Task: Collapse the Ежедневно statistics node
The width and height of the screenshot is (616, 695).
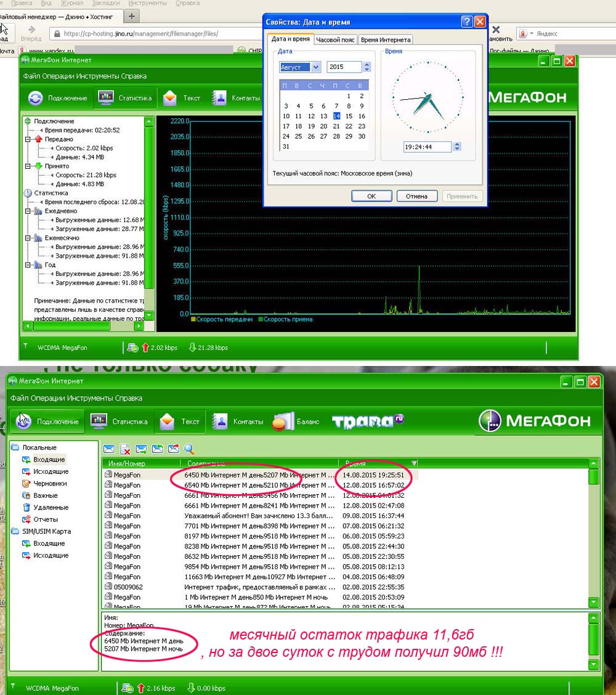Action: [x=28, y=211]
